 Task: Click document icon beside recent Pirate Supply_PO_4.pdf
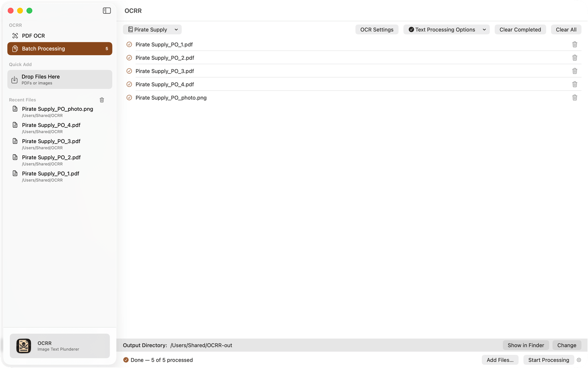coord(15,125)
